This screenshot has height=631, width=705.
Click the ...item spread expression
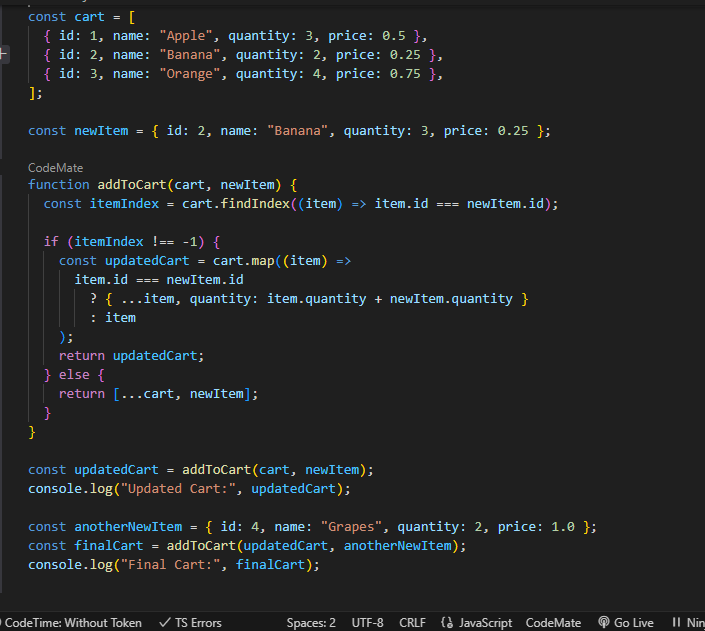pos(147,299)
